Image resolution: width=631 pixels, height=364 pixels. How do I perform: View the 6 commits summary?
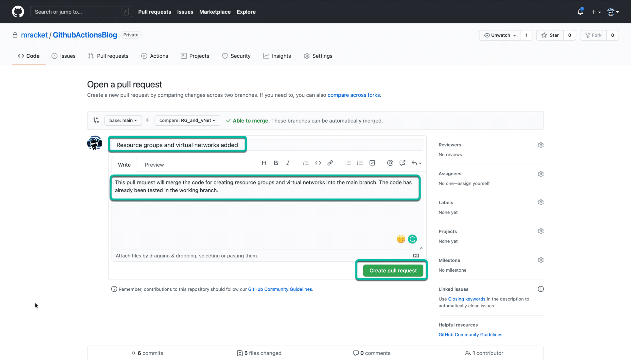(x=147, y=353)
